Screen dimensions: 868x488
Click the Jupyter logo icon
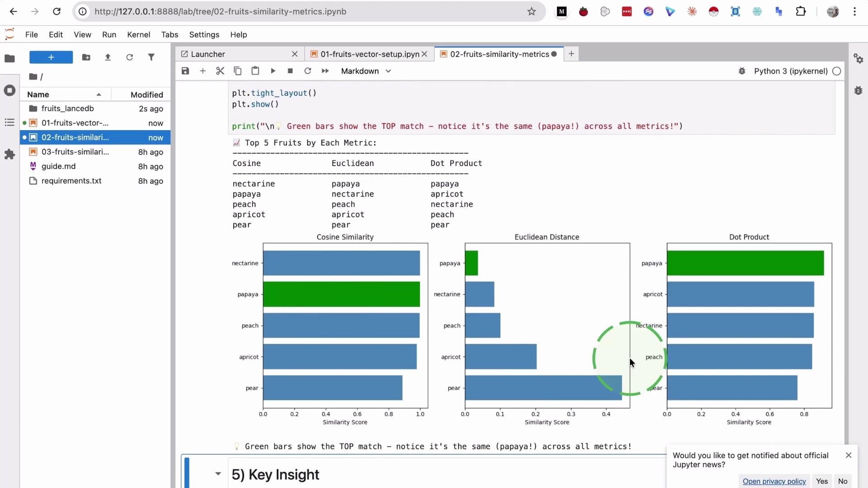[x=9, y=34]
